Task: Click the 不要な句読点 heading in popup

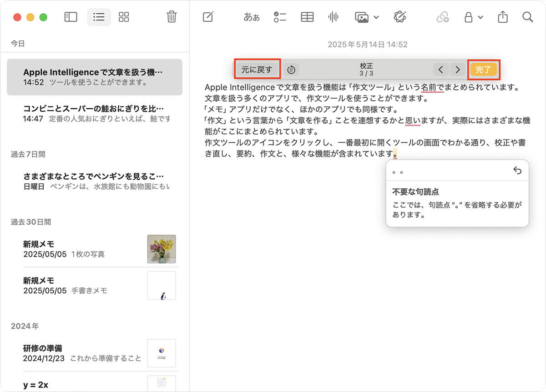Action: tap(416, 192)
